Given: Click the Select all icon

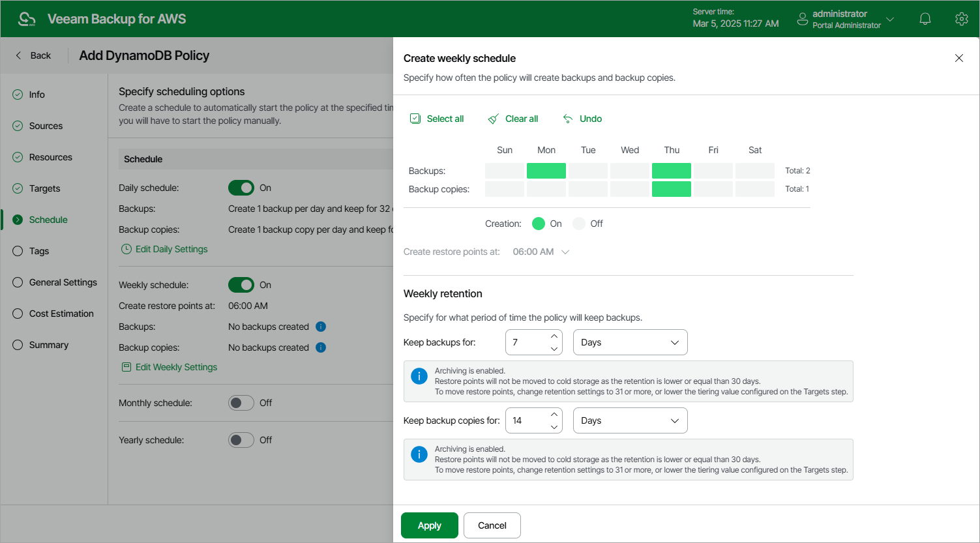Looking at the screenshot, I should coord(415,119).
